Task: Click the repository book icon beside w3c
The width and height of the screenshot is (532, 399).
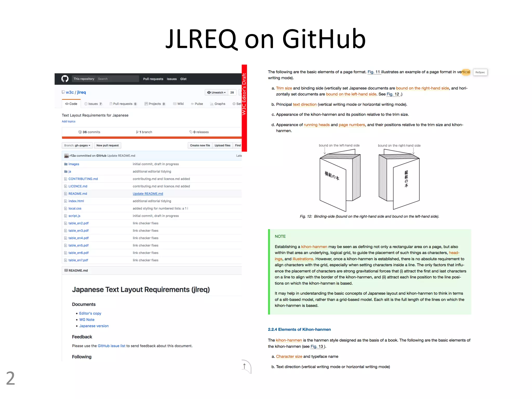Action: tap(63, 92)
